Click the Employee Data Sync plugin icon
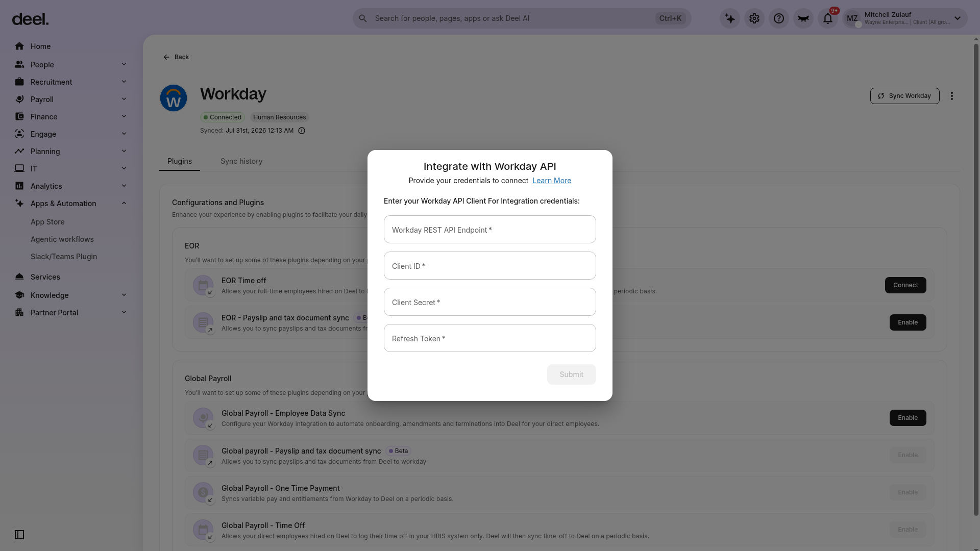The image size is (980, 551). pos(203,418)
